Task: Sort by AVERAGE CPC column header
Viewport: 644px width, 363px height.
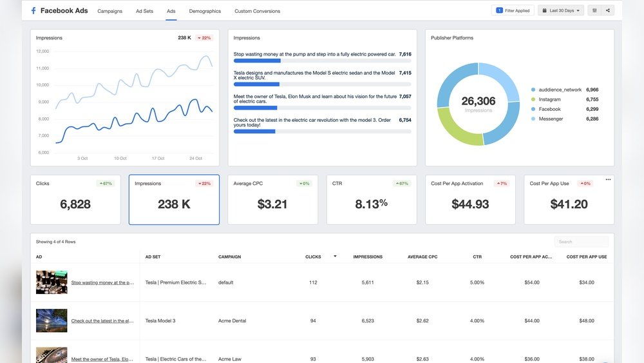Action: point(422,257)
